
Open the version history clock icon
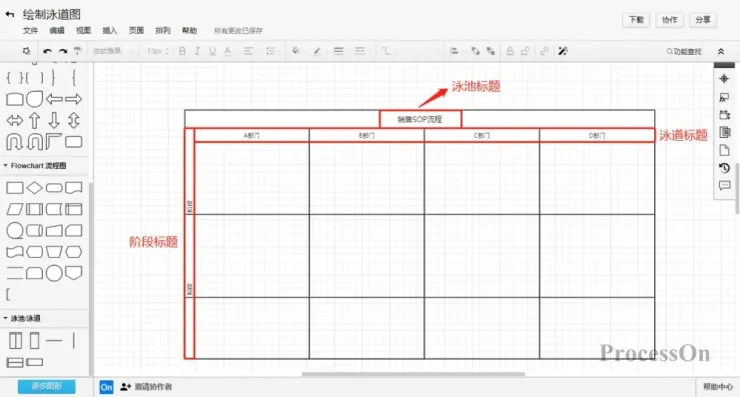tap(724, 168)
